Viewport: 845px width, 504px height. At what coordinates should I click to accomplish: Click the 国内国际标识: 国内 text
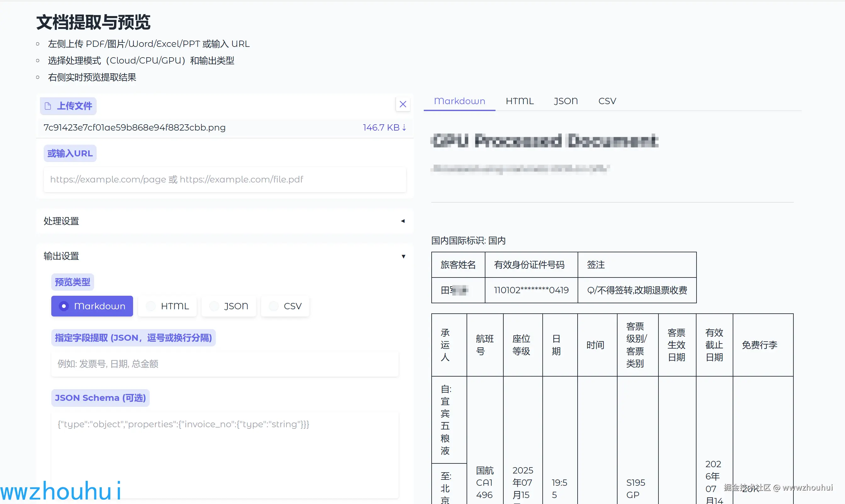pyautogui.click(x=468, y=241)
